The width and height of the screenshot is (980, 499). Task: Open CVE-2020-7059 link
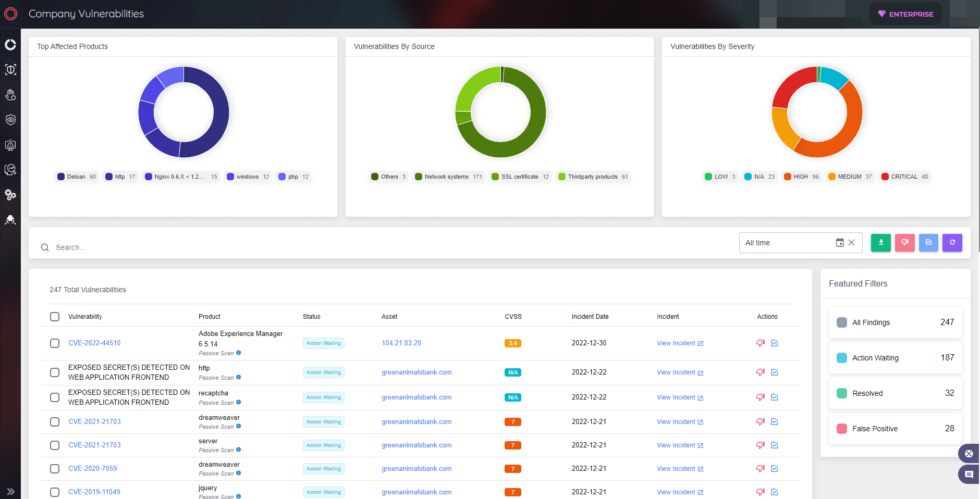[x=93, y=469]
